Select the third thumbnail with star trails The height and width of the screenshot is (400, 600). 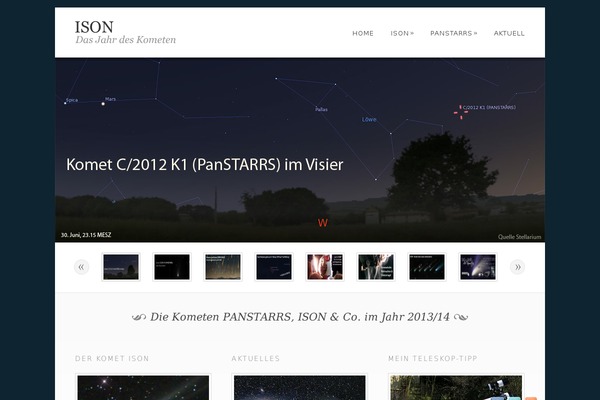tap(223, 267)
